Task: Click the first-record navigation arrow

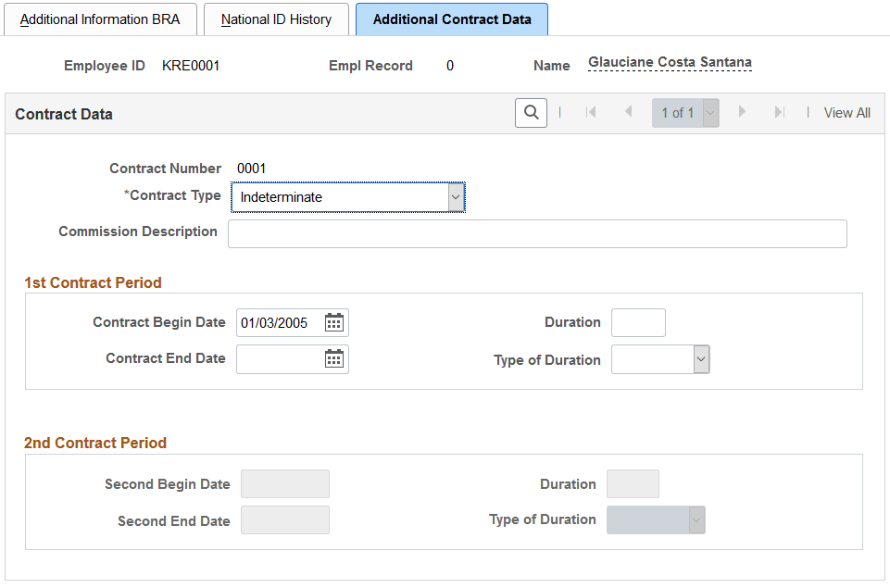Action: point(591,112)
